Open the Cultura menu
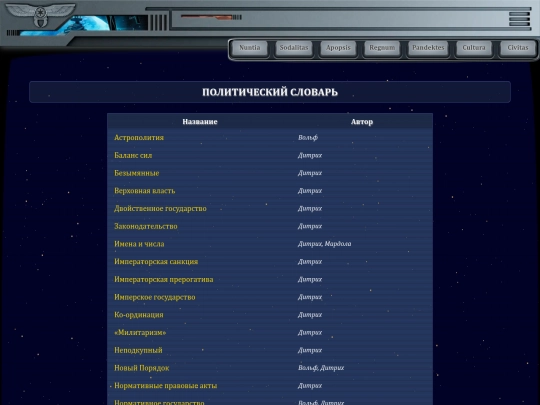The image size is (540, 405). point(474,48)
